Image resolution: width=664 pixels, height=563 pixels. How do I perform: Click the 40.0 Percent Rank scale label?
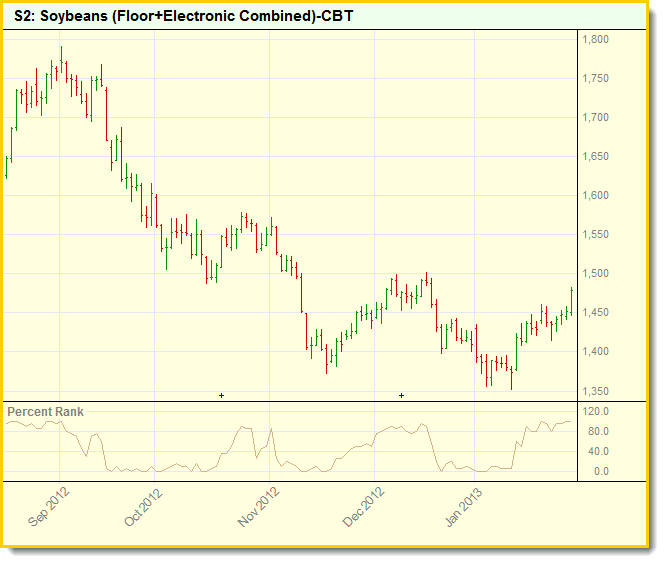click(x=597, y=452)
